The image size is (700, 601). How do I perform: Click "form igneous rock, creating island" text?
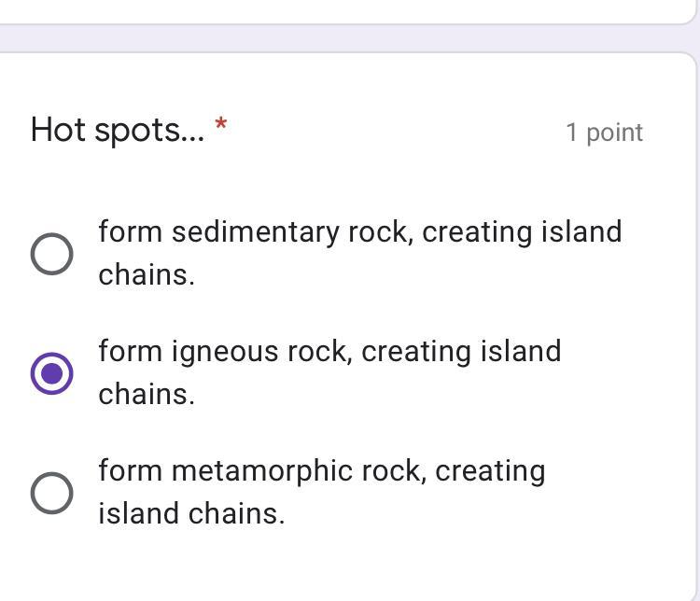click(x=329, y=351)
